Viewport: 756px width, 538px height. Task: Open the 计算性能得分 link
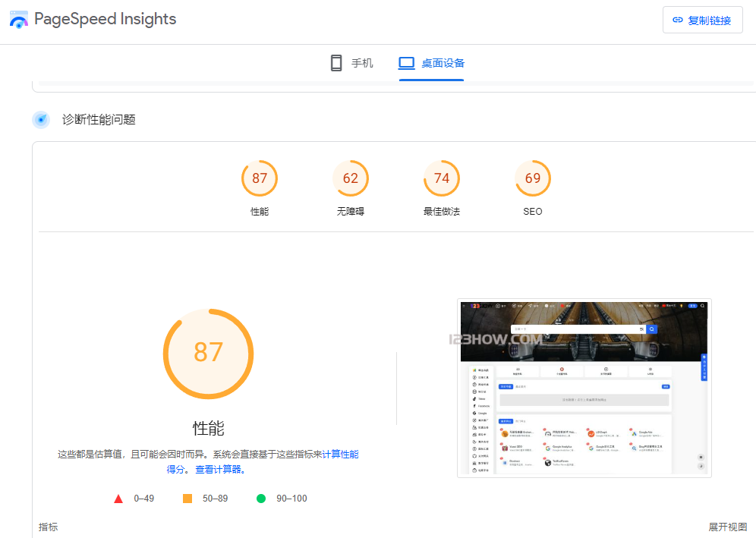pos(340,455)
